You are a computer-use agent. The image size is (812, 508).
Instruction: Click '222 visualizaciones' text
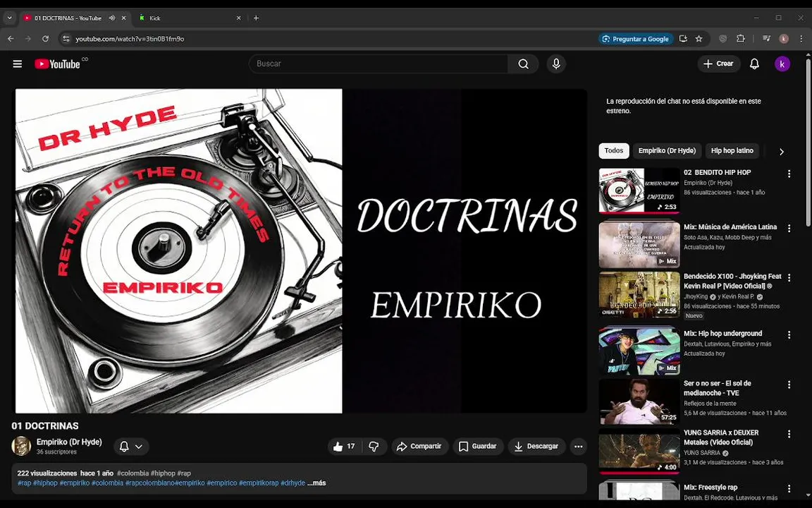click(x=47, y=473)
